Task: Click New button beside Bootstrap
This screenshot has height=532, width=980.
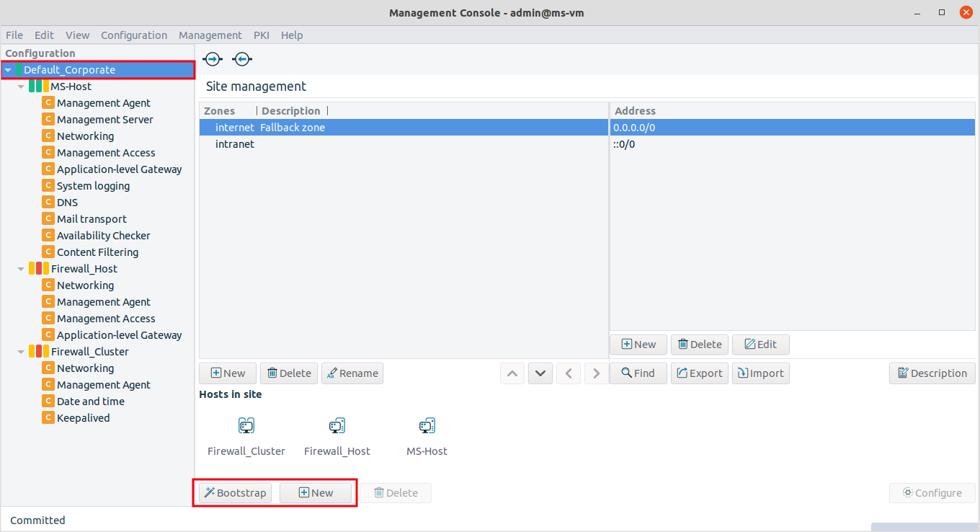Action: click(316, 493)
